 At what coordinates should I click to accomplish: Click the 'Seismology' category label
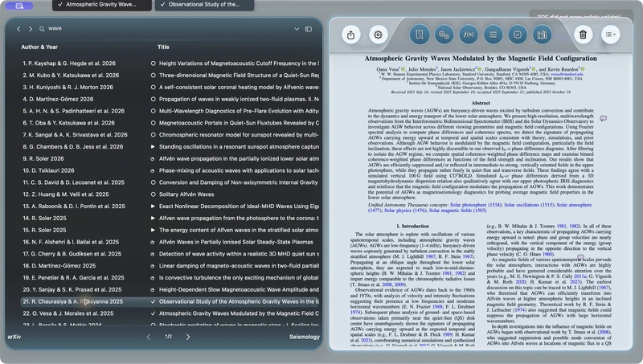(305, 337)
